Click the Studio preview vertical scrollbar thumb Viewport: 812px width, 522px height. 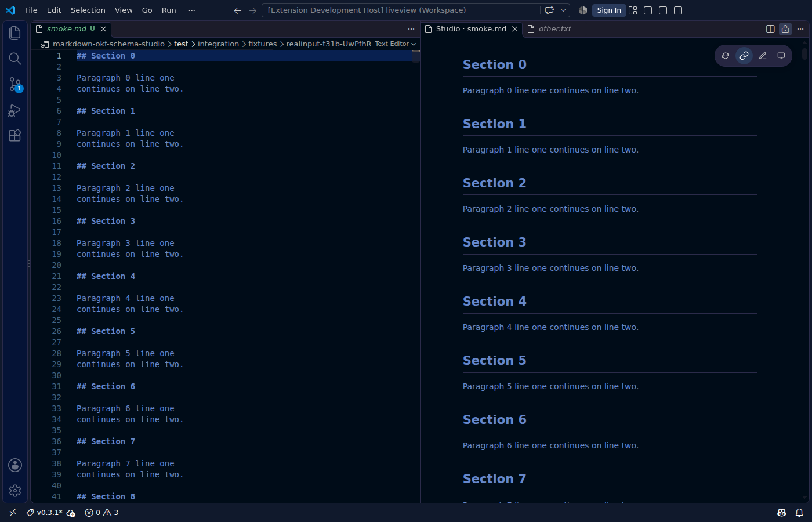click(804, 54)
